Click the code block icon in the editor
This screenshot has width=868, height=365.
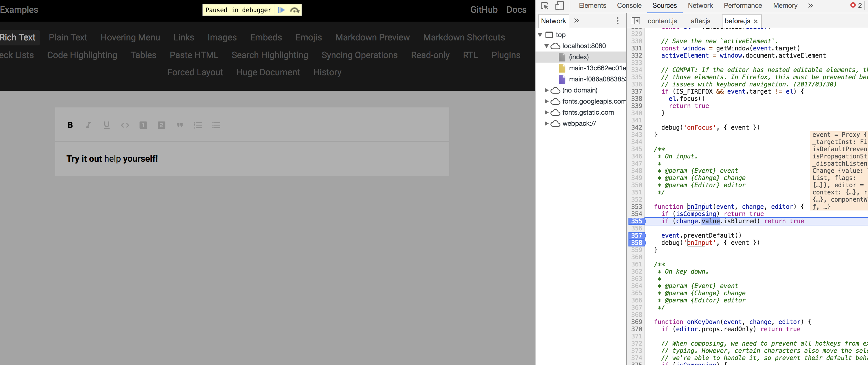tap(125, 125)
